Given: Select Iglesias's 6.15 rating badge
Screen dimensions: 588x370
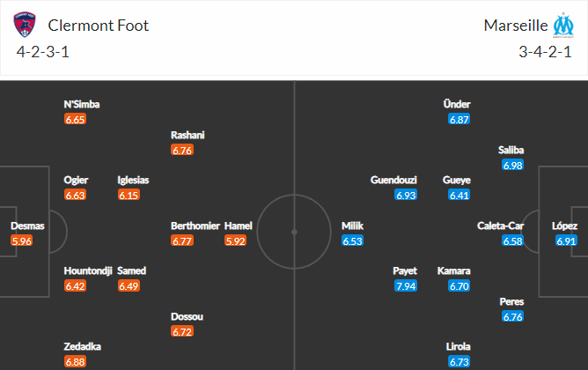Looking at the screenshot, I should 129,196.
